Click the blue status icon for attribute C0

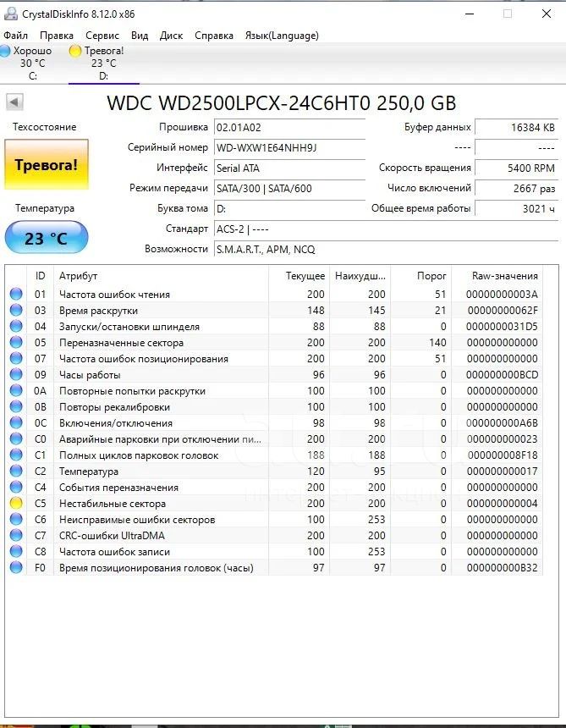coord(16,438)
